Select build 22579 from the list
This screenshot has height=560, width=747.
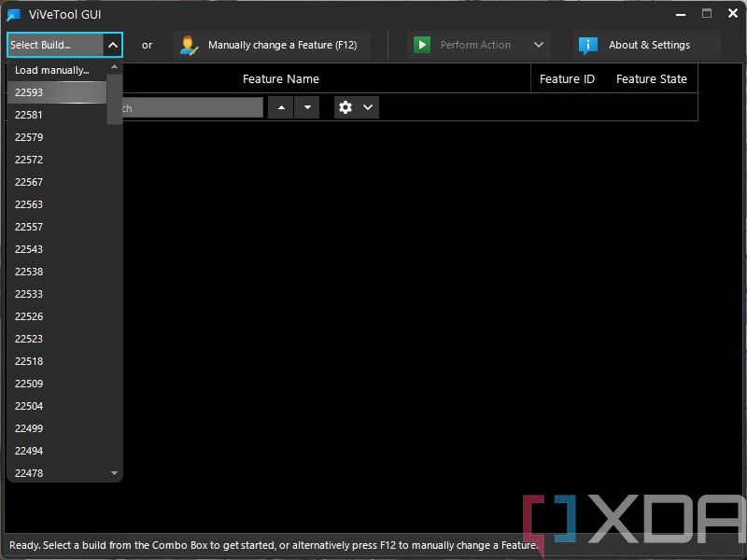[57, 137]
